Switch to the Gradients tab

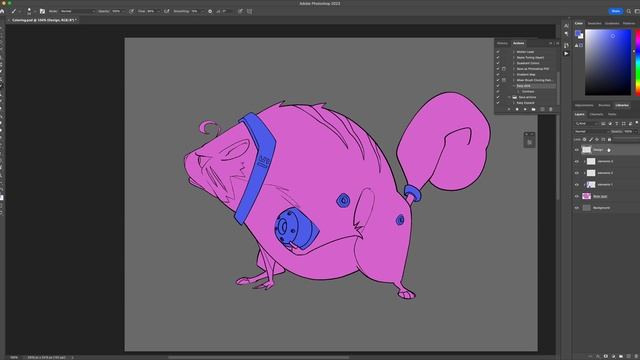612,24
